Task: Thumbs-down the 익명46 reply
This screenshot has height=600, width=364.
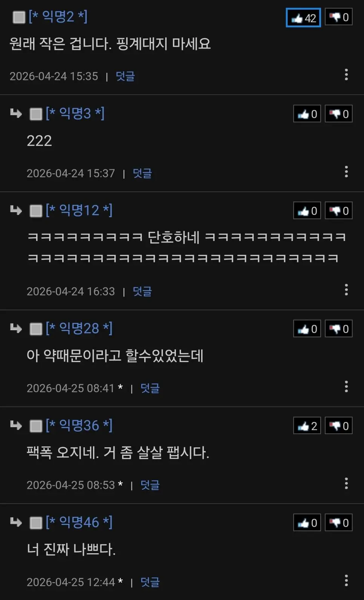Action: [339, 523]
